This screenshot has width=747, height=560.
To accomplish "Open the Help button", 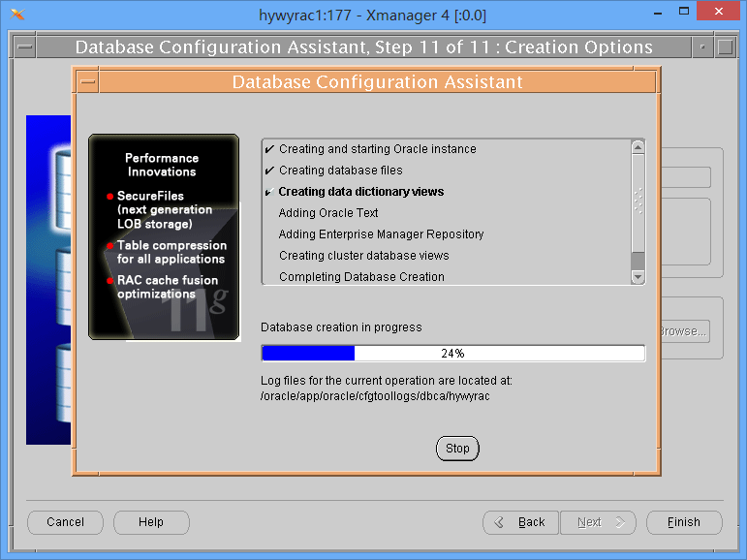I will (151, 522).
